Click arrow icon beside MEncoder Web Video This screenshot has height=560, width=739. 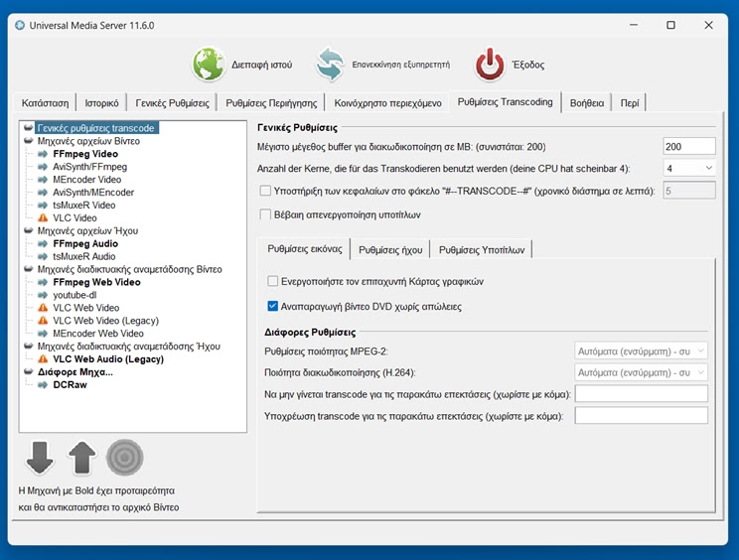tap(43, 334)
